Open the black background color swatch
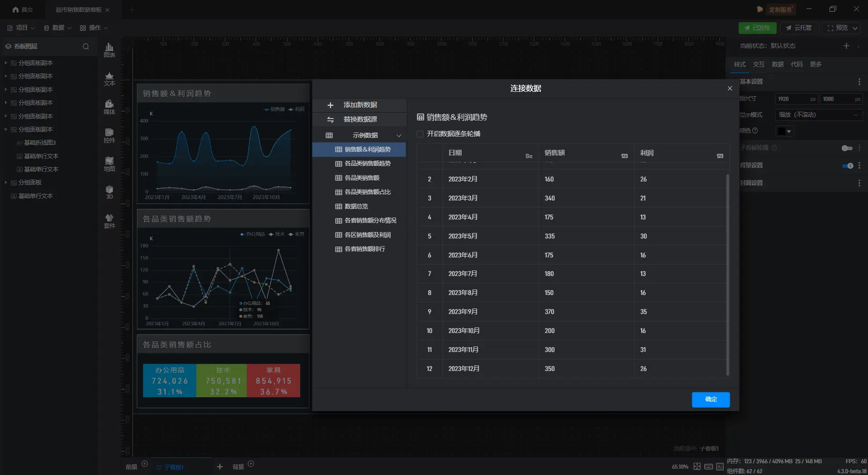 784,131
